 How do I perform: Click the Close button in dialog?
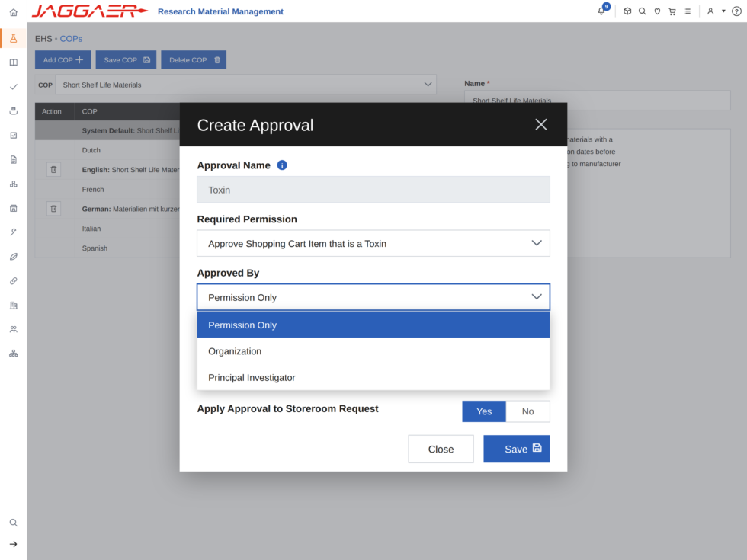pyautogui.click(x=441, y=449)
